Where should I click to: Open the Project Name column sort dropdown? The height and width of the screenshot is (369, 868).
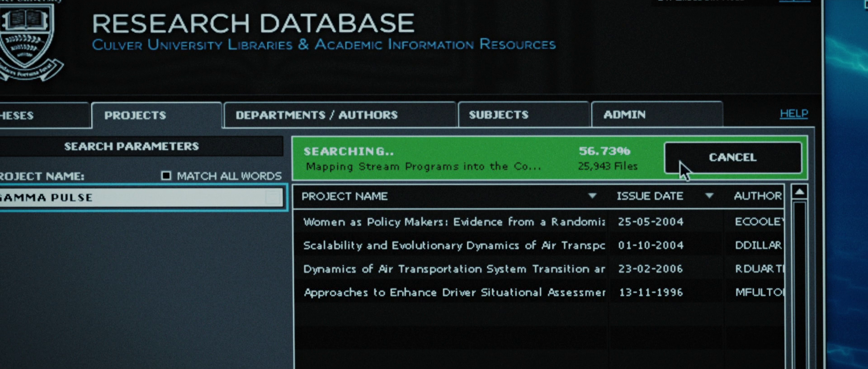tap(592, 196)
